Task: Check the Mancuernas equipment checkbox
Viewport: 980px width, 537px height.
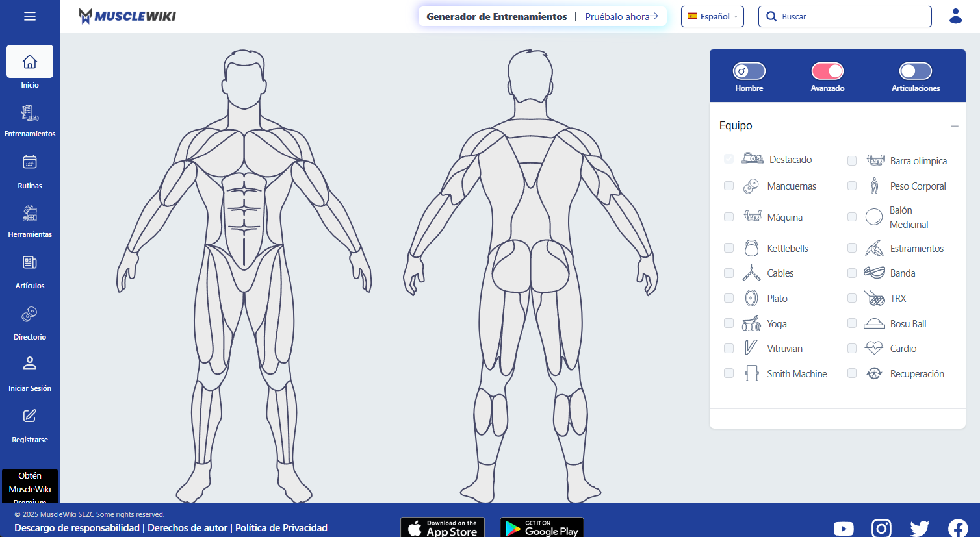Action: pos(729,186)
